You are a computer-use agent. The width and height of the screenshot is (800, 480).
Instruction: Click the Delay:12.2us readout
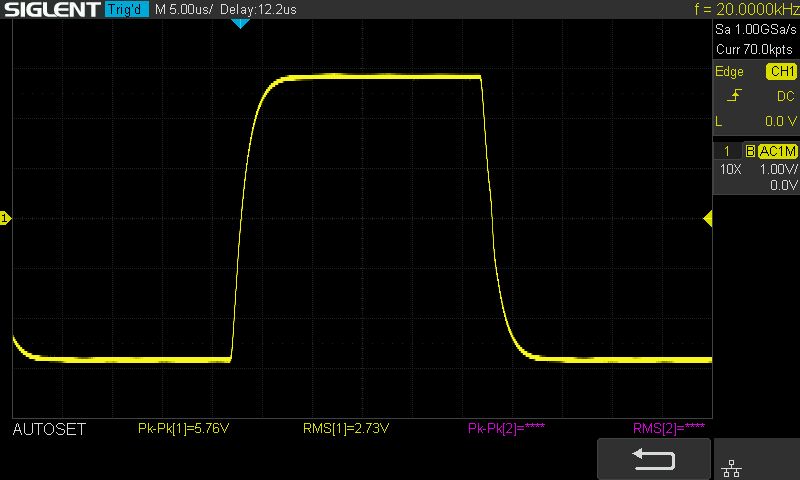(258, 10)
